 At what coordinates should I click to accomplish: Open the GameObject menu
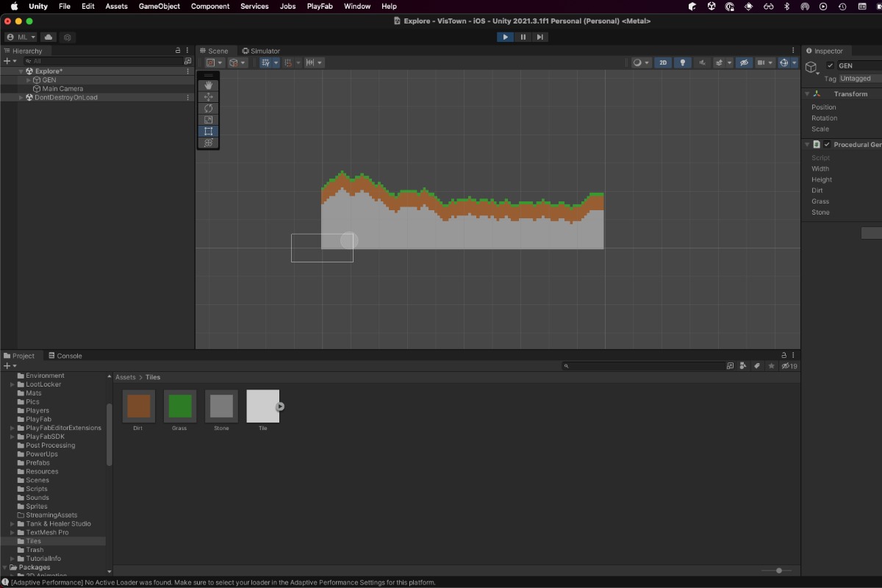point(159,6)
